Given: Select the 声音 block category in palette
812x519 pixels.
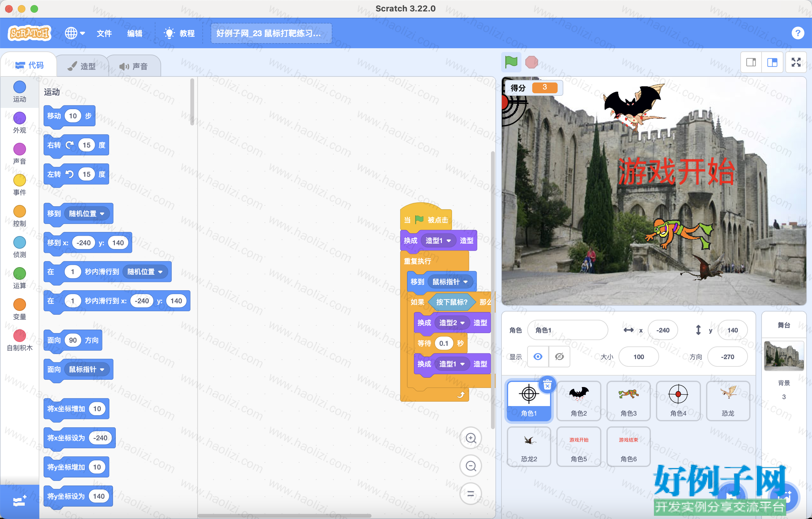Looking at the screenshot, I should [20, 154].
